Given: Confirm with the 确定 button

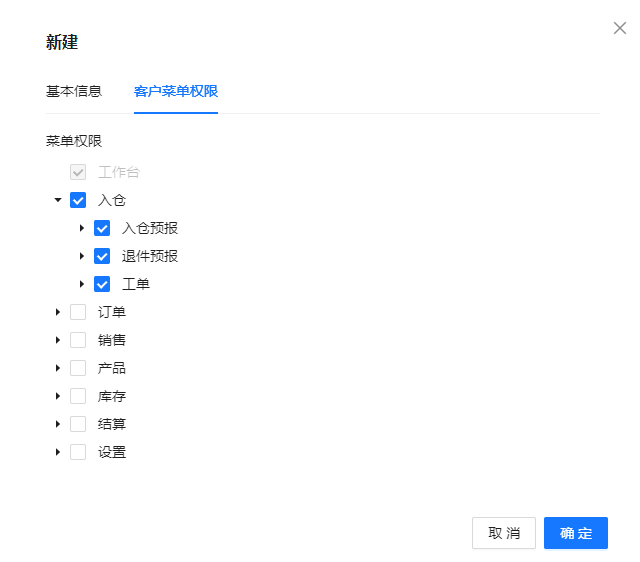Looking at the screenshot, I should 576,533.
